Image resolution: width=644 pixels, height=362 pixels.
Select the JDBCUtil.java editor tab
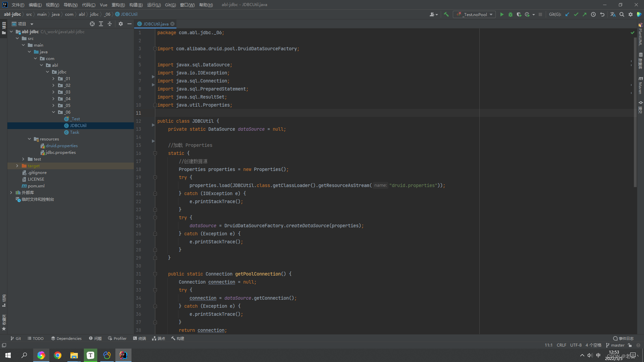tap(156, 24)
